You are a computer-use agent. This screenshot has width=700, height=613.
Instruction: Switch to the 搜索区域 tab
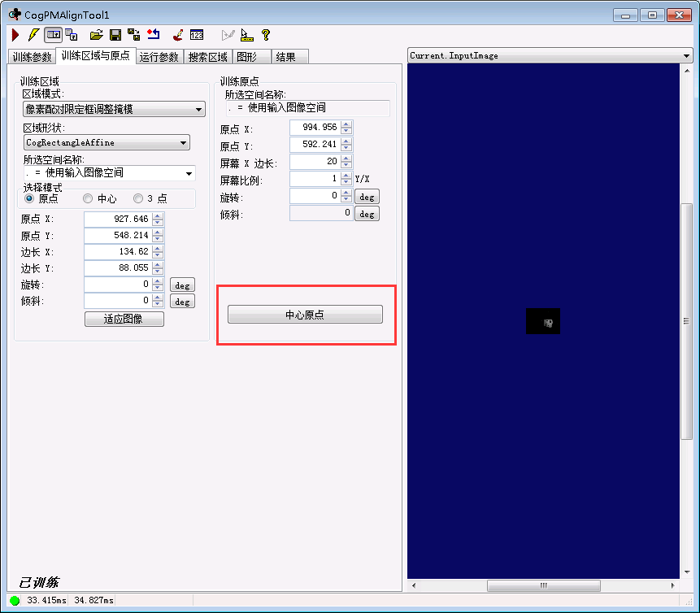click(208, 56)
